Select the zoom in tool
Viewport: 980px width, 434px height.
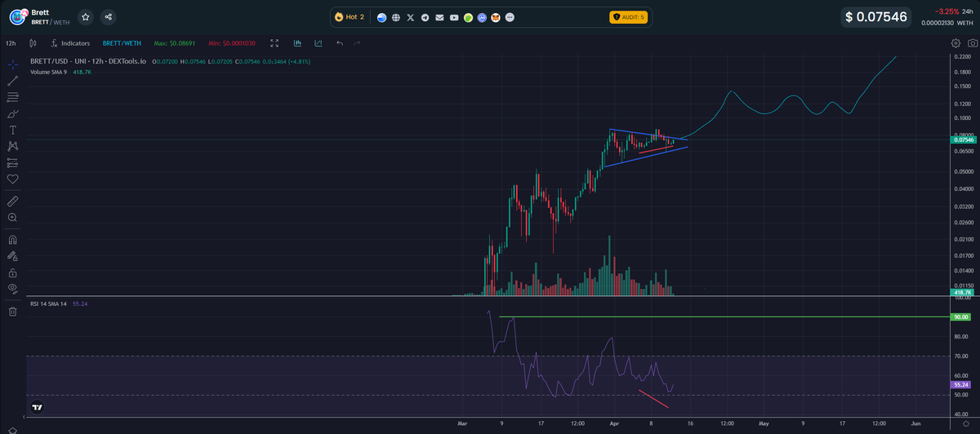click(x=12, y=218)
